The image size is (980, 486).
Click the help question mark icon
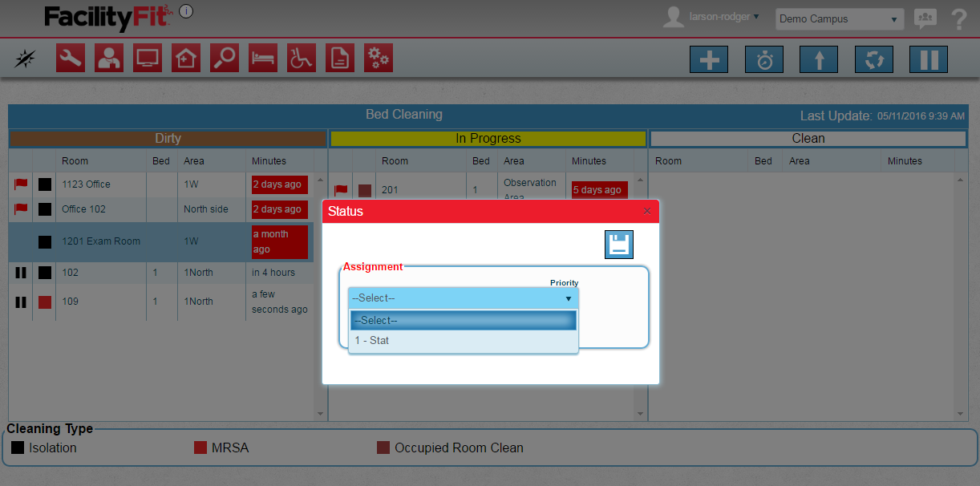point(958,19)
